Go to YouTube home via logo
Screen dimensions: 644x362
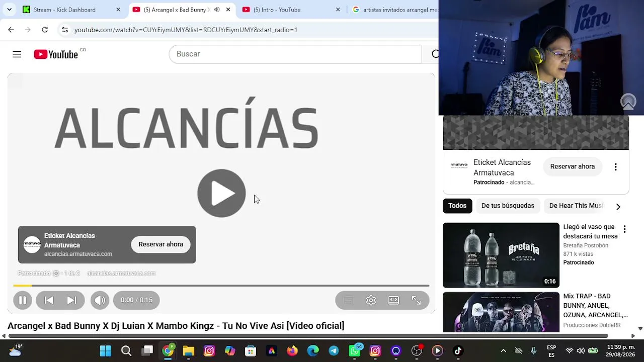point(56,54)
